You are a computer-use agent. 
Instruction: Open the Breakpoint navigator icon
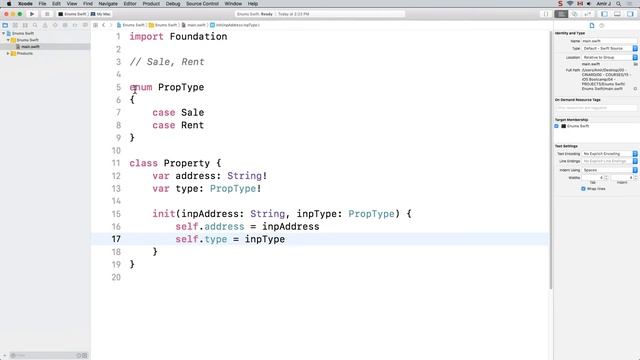point(75,25)
